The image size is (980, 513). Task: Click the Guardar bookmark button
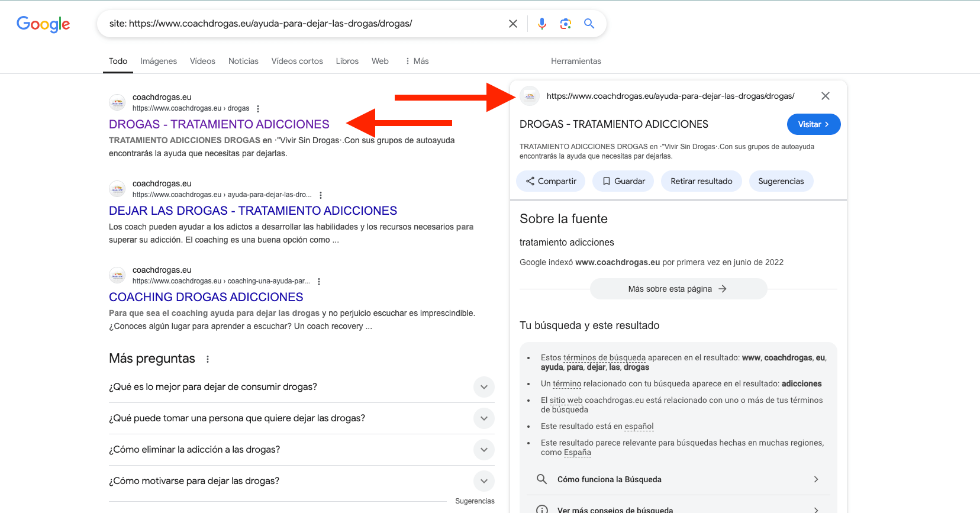click(x=623, y=181)
